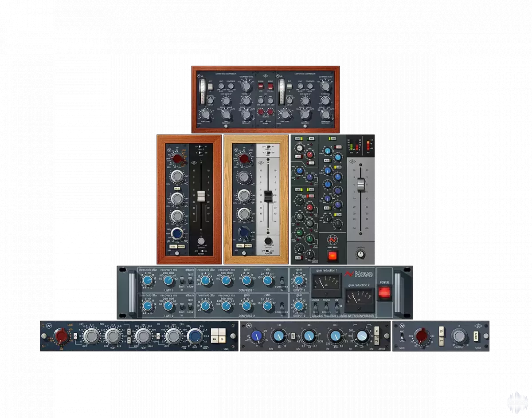Click the MIC button on the Neve 88RS strip
532x418 pixels.
(311, 139)
